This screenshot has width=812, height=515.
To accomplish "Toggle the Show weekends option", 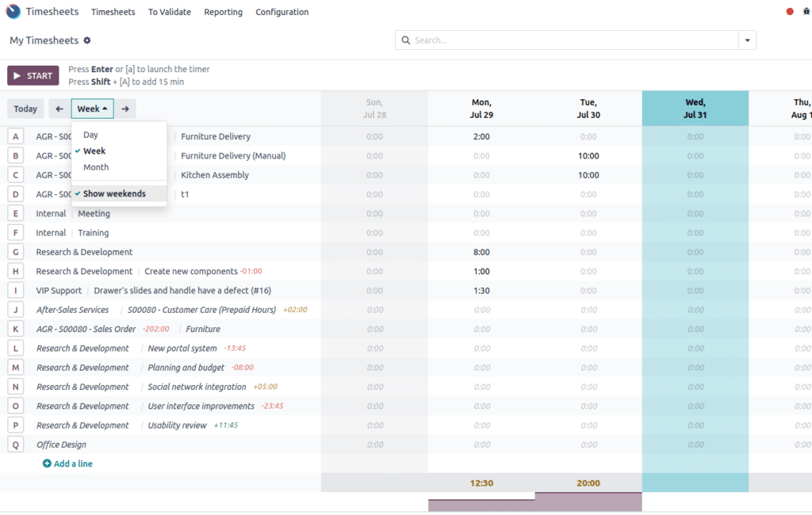I will [119, 193].
